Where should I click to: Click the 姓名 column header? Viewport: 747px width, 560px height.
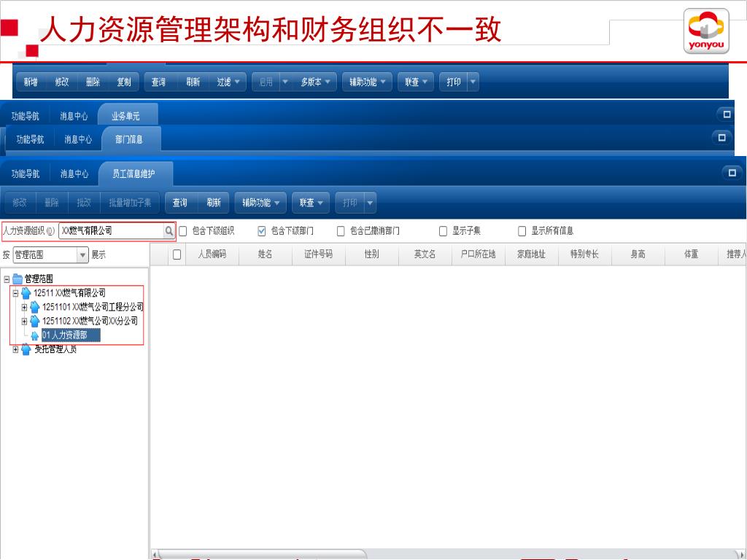click(x=265, y=254)
